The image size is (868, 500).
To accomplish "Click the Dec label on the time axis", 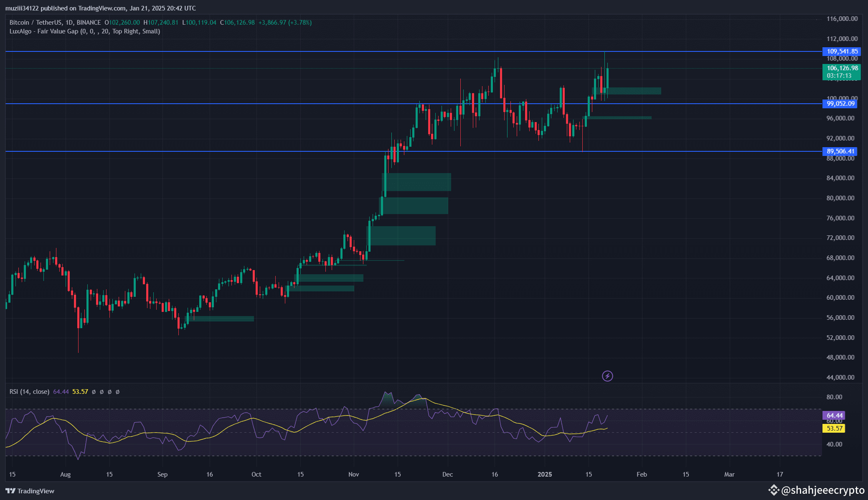I will click(x=447, y=474).
